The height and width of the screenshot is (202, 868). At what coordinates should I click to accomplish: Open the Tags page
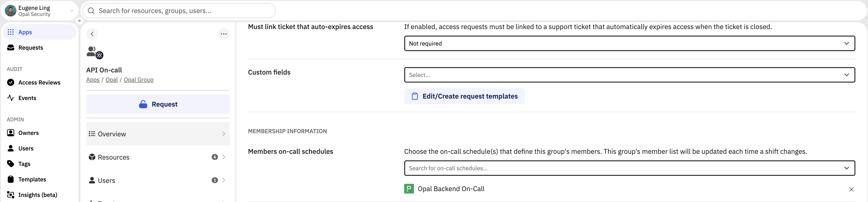[x=24, y=164]
